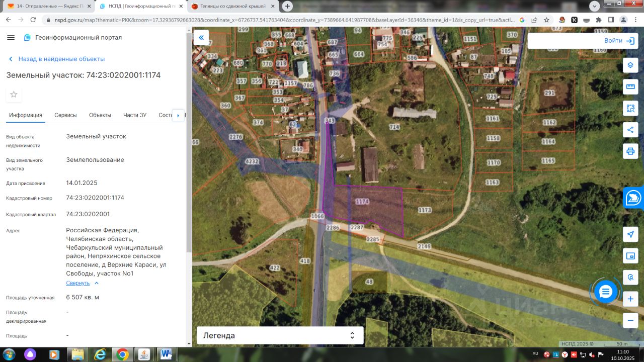The height and width of the screenshot is (362, 644).
Task: Open the coordinate search tool
Action: [630, 278]
